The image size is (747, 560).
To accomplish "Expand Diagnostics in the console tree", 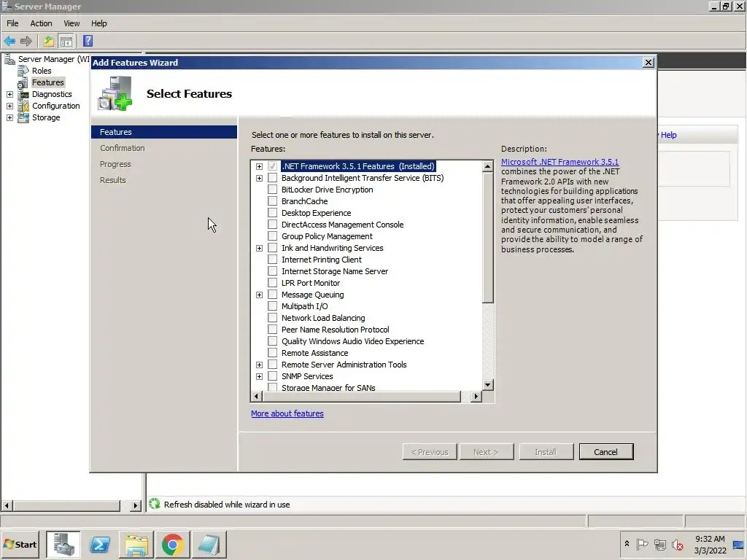I will click(x=9, y=94).
